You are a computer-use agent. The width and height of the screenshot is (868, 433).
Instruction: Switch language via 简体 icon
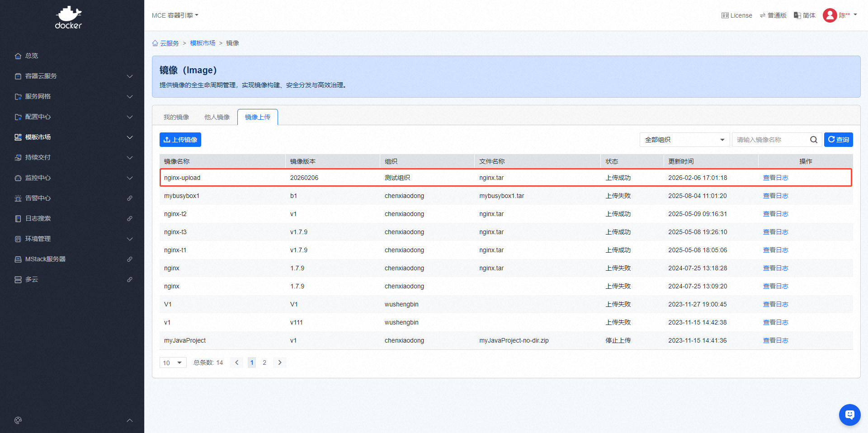797,15
